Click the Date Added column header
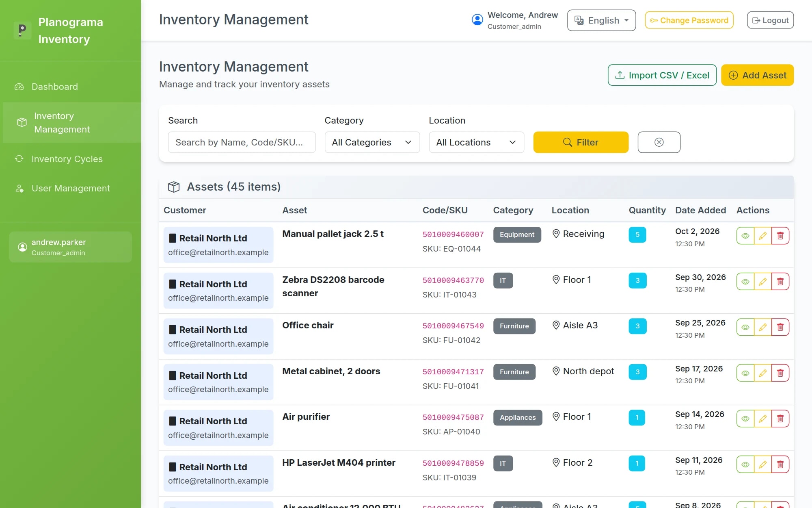Screen dimensions: 812x508 point(700,210)
